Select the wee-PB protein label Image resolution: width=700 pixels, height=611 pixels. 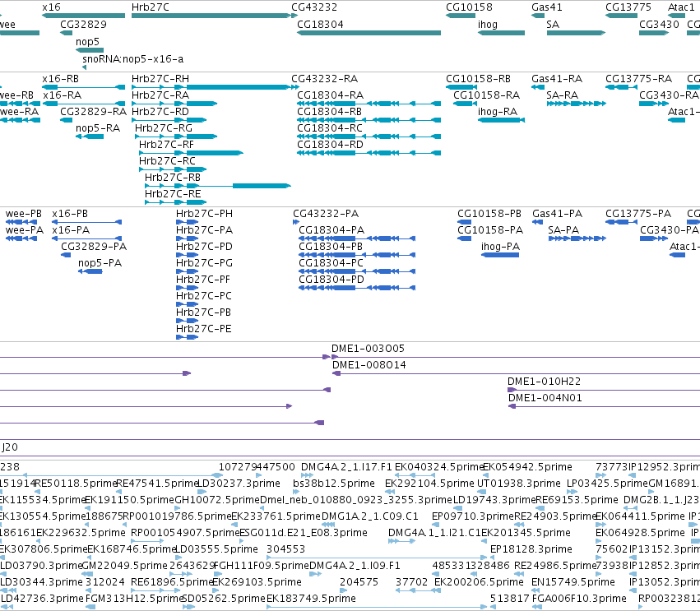click(x=24, y=214)
